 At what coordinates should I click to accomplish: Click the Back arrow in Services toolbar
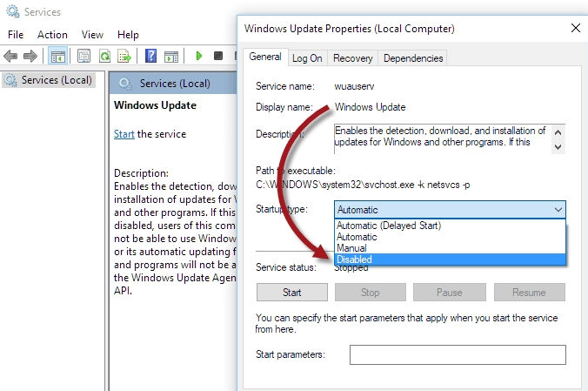click(10, 57)
